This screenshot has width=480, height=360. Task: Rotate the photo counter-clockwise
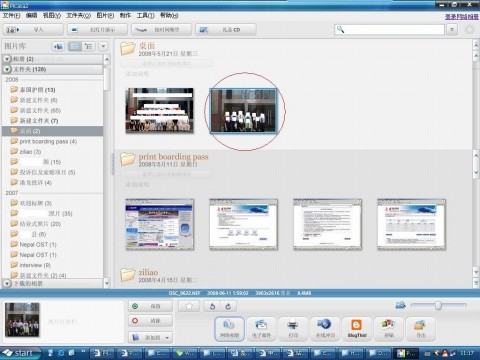[x=212, y=306]
